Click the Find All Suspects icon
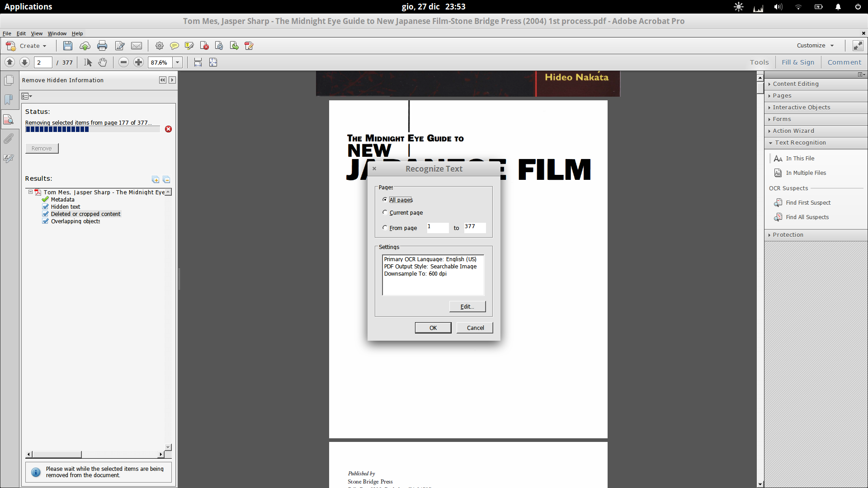Image resolution: width=868 pixels, height=488 pixels. click(x=778, y=216)
